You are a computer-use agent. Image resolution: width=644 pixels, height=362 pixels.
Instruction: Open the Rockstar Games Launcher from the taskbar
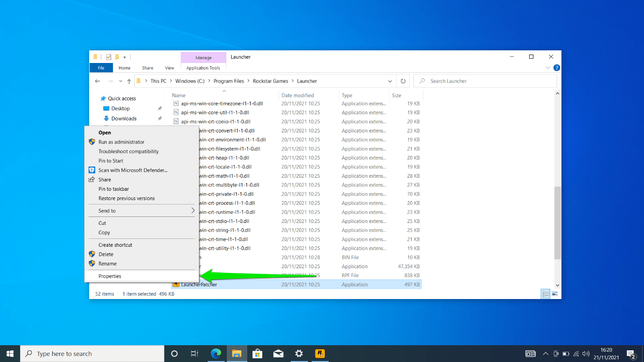click(x=320, y=353)
